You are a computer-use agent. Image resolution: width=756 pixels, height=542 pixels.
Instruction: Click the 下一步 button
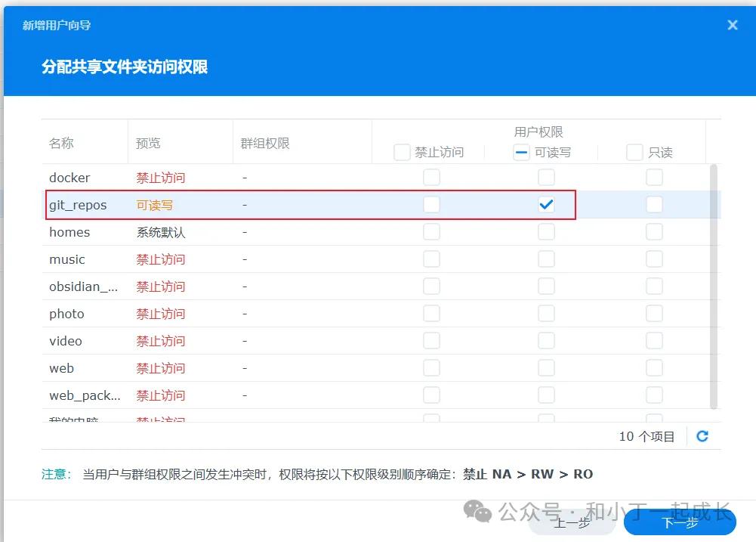click(x=679, y=522)
